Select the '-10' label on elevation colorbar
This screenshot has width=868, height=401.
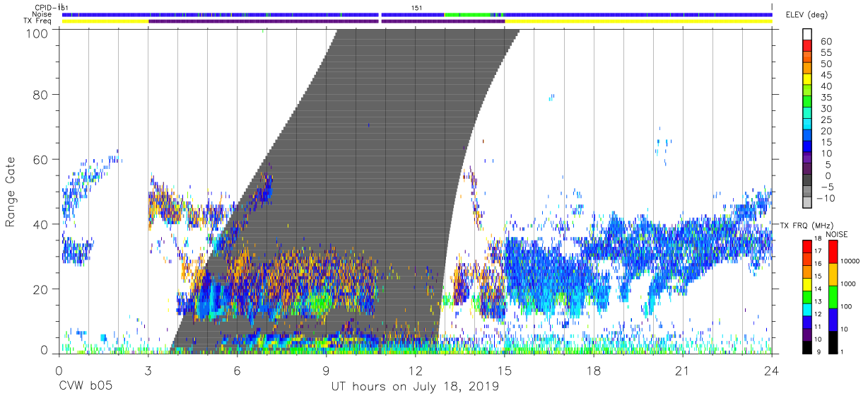pyautogui.click(x=825, y=198)
